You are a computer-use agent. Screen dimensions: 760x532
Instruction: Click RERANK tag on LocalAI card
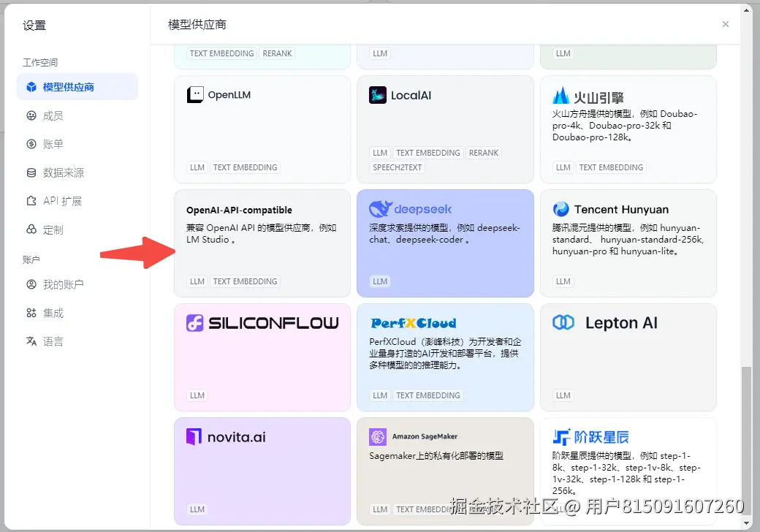pyautogui.click(x=483, y=153)
